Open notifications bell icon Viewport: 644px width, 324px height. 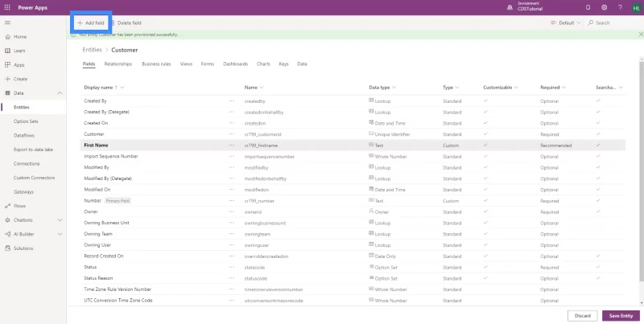click(x=588, y=7)
